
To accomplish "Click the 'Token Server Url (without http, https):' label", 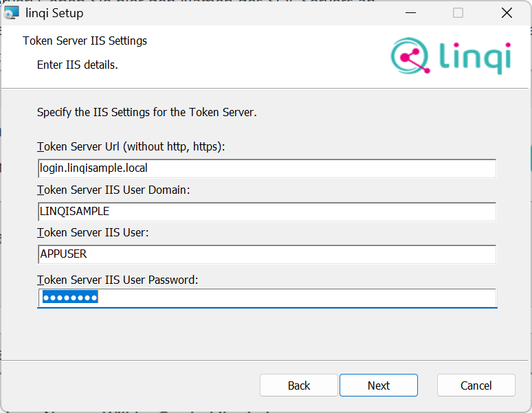I will [131, 147].
